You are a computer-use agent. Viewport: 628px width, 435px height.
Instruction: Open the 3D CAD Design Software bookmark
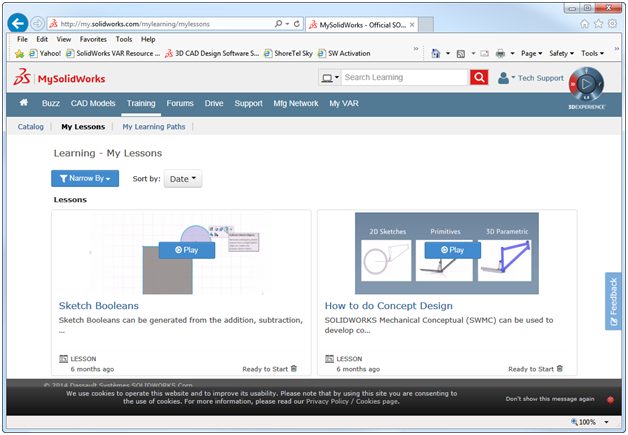(x=212, y=53)
